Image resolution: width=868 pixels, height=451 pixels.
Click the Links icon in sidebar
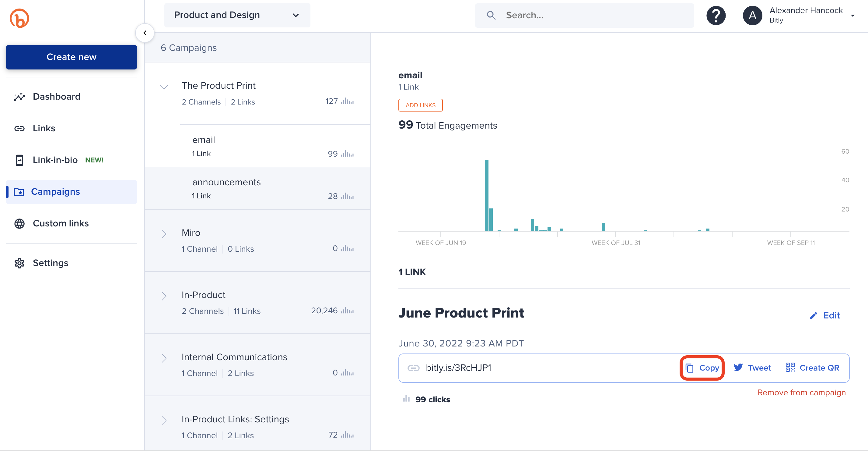coord(19,128)
